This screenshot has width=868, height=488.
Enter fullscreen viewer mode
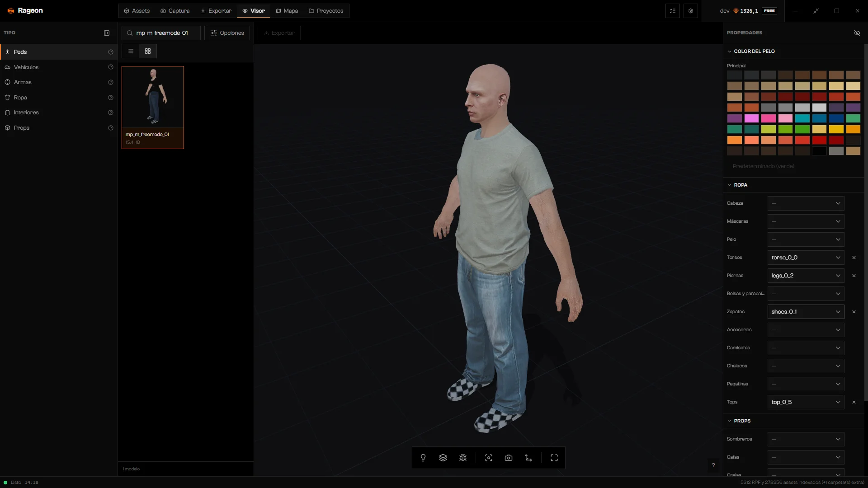pos(554,458)
